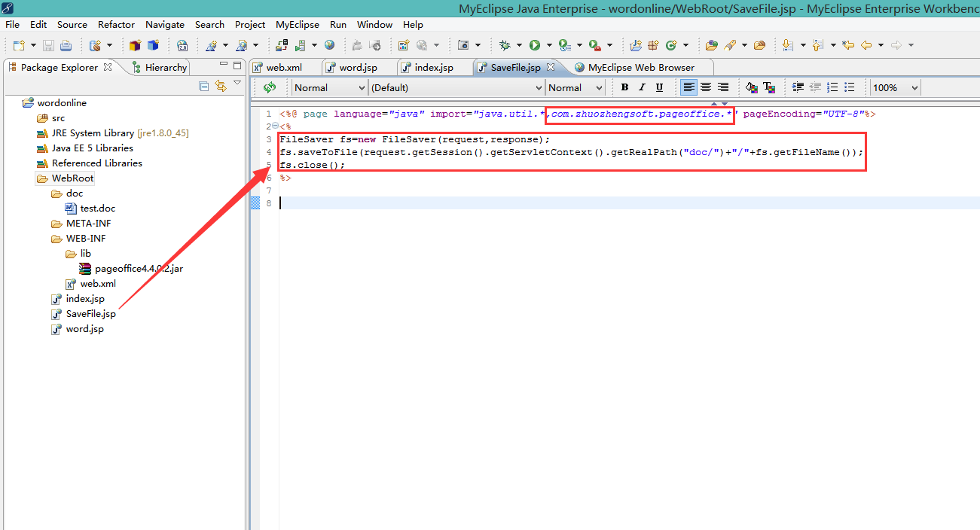Toggle right text alignment

click(x=723, y=87)
